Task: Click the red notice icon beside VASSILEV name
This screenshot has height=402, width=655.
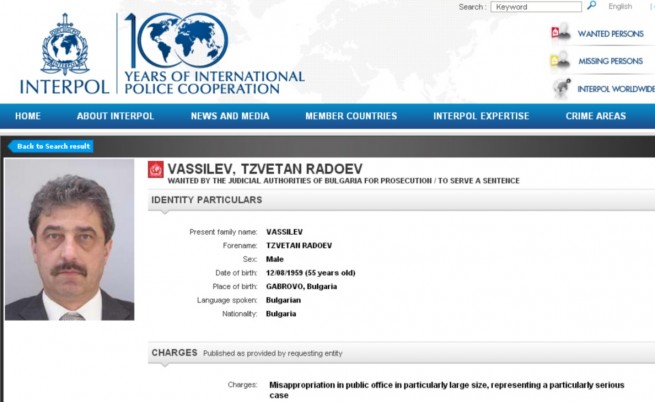Action: point(156,170)
